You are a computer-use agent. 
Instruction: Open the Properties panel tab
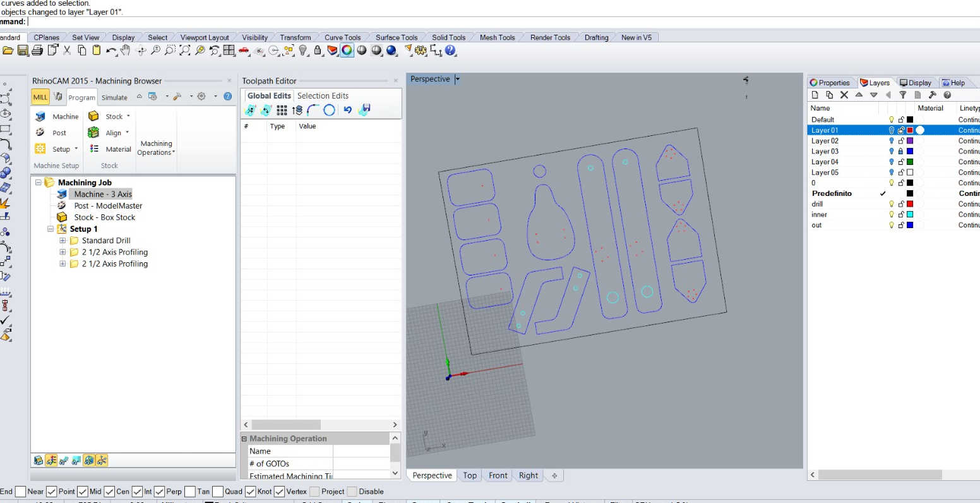(x=830, y=83)
